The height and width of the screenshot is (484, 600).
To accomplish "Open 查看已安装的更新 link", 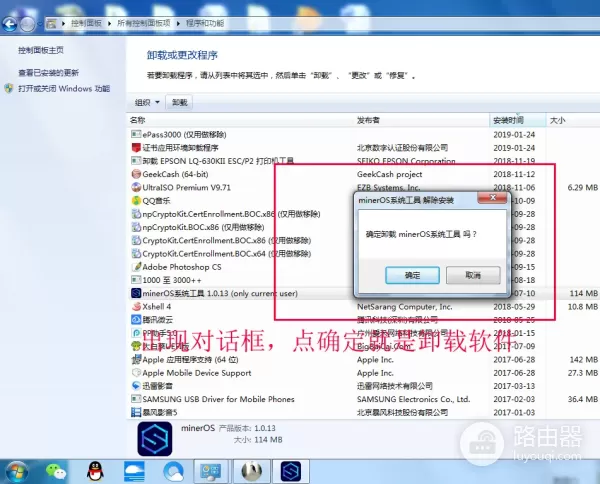I will (49, 73).
